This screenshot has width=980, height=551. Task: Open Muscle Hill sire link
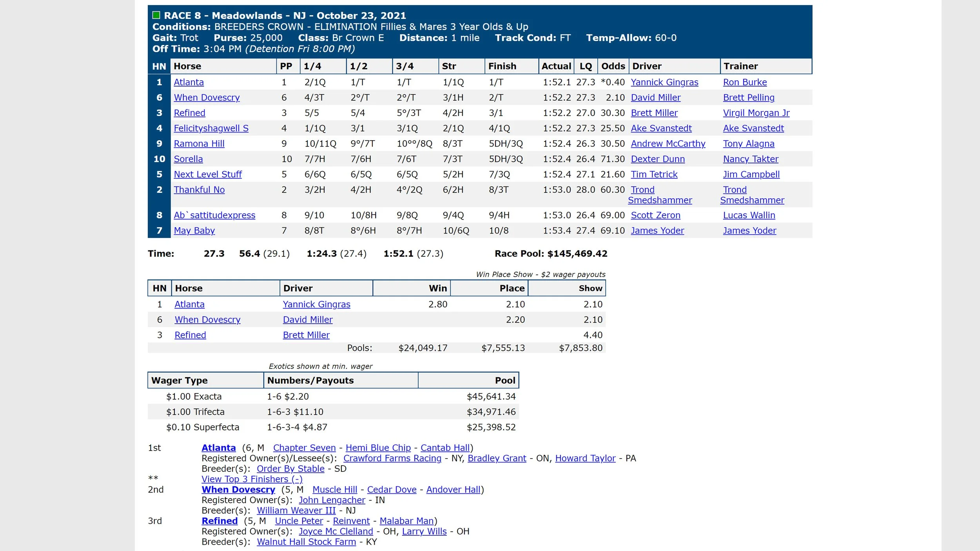click(x=335, y=490)
